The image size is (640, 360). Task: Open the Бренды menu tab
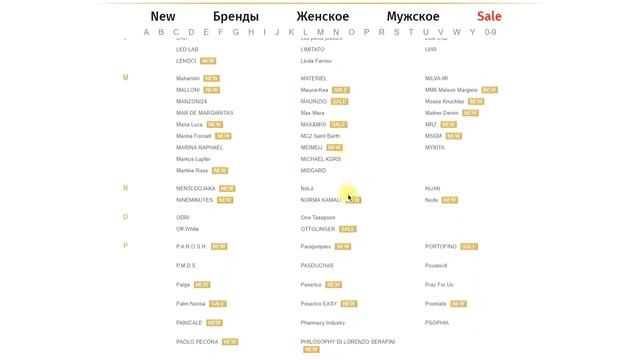(236, 16)
